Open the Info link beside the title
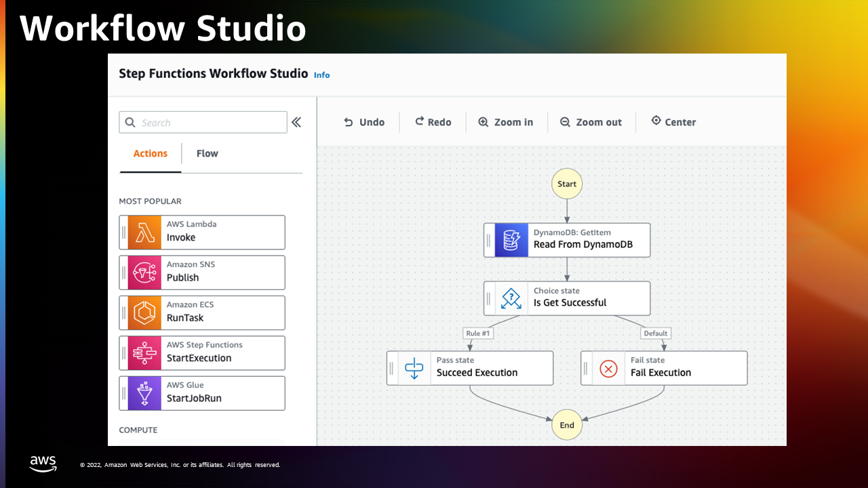 pos(321,75)
